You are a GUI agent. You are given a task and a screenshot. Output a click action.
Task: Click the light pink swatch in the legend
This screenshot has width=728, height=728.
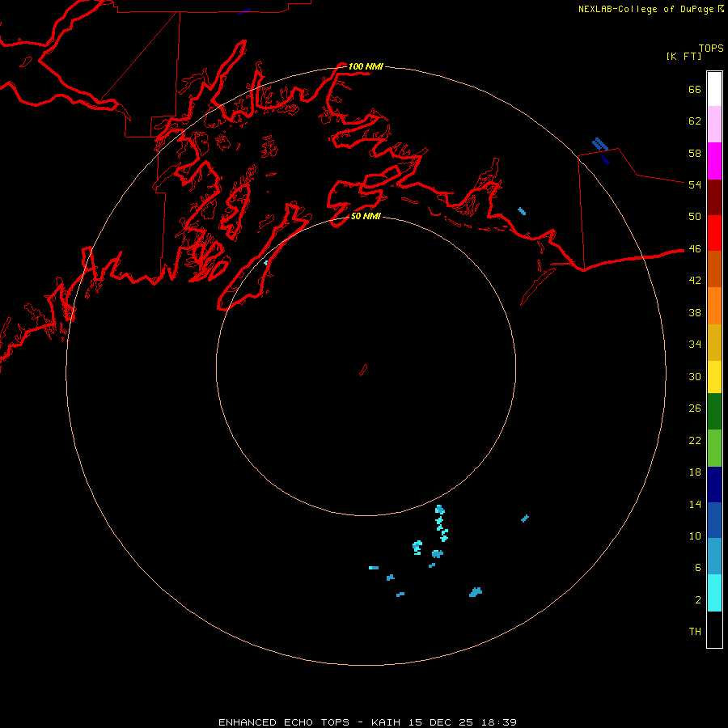(x=714, y=124)
